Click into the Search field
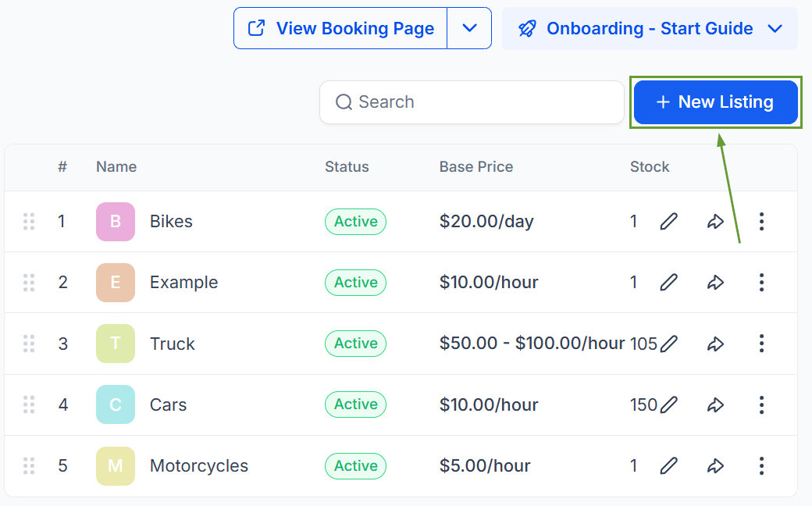Image resolution: width=812 pixels, height=506 pixels. tap(471, 102)
